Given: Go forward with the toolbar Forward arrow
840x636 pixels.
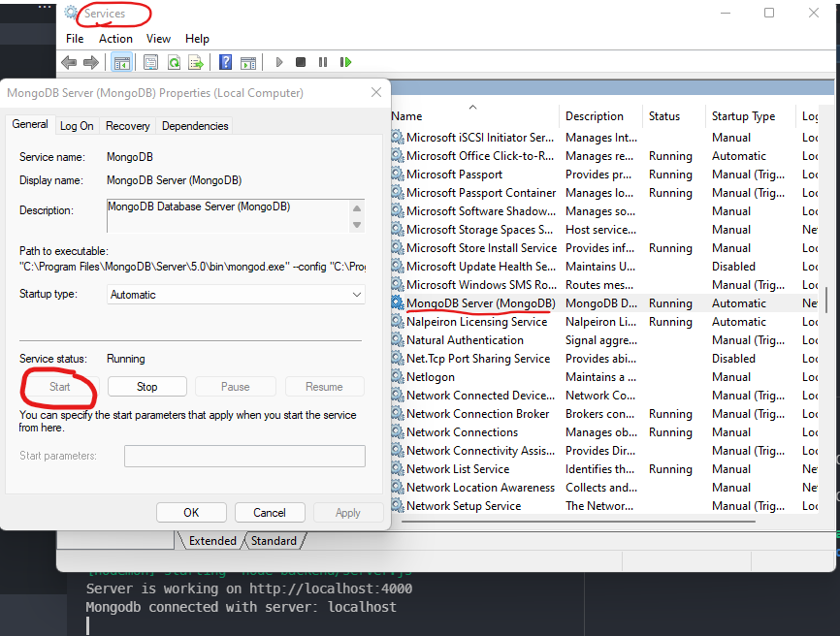Looking at the screenshot, I should (91, 63).
